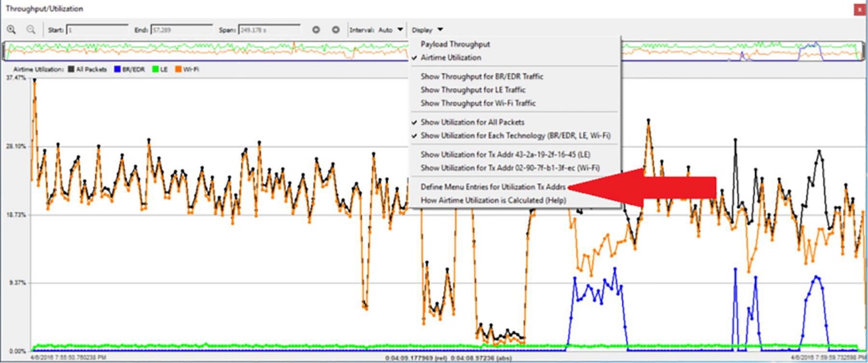Collapse the Display dropdown menu

[x=427, y=30]
